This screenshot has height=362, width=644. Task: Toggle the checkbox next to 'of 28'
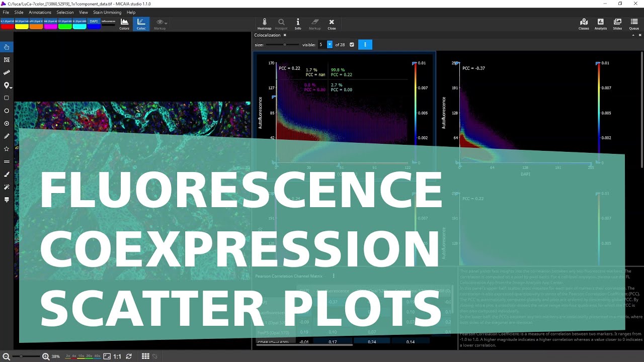click(352, 45)
